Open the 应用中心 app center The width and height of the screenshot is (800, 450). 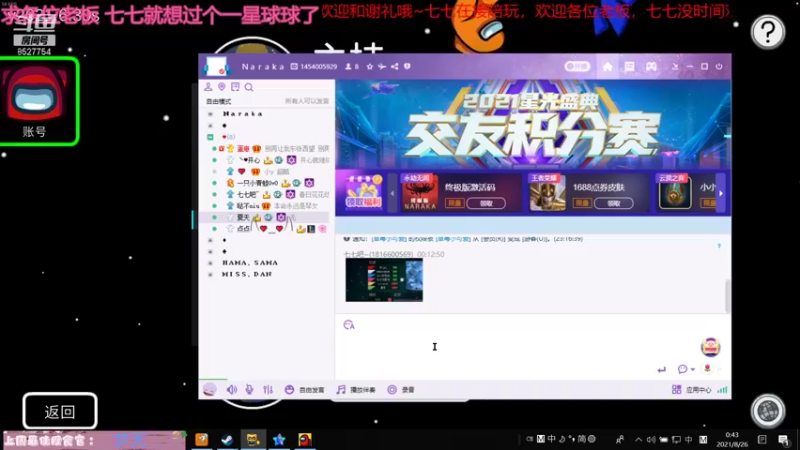point(691,390)
